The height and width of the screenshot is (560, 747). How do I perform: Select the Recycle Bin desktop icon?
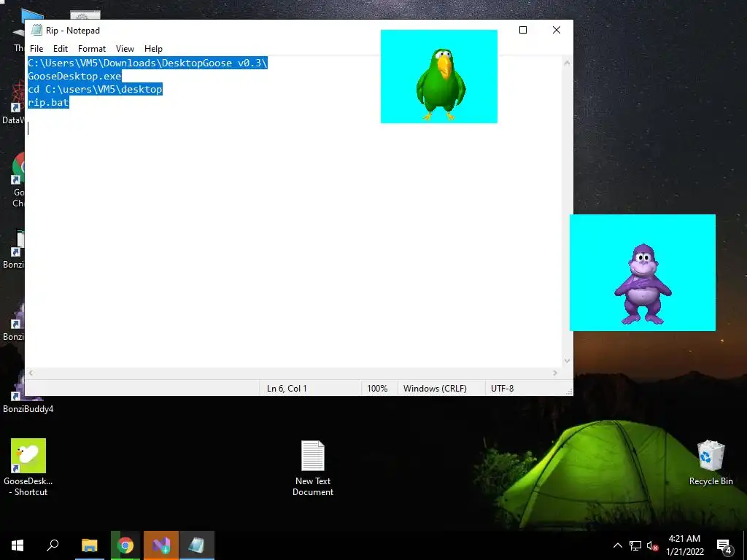pos(711,463)
